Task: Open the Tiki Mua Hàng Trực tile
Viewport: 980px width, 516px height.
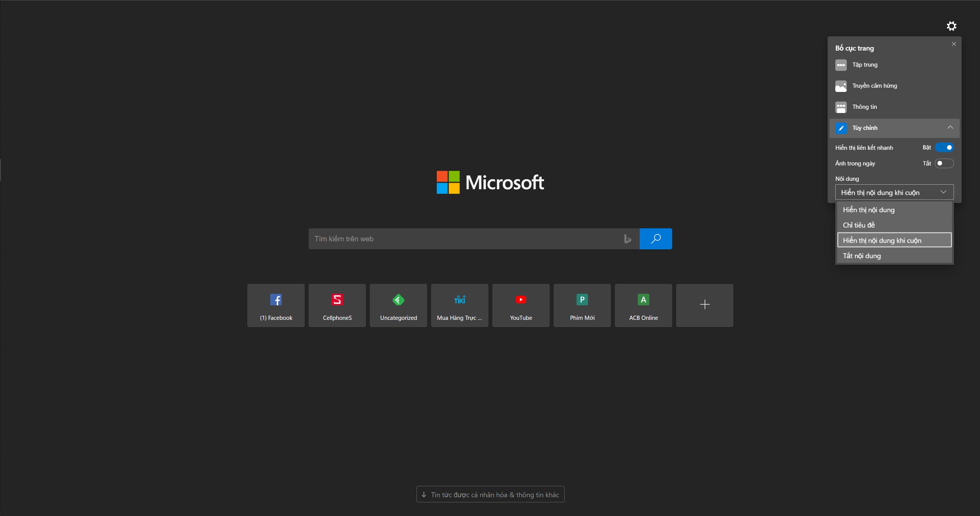Action: point(460,305)
